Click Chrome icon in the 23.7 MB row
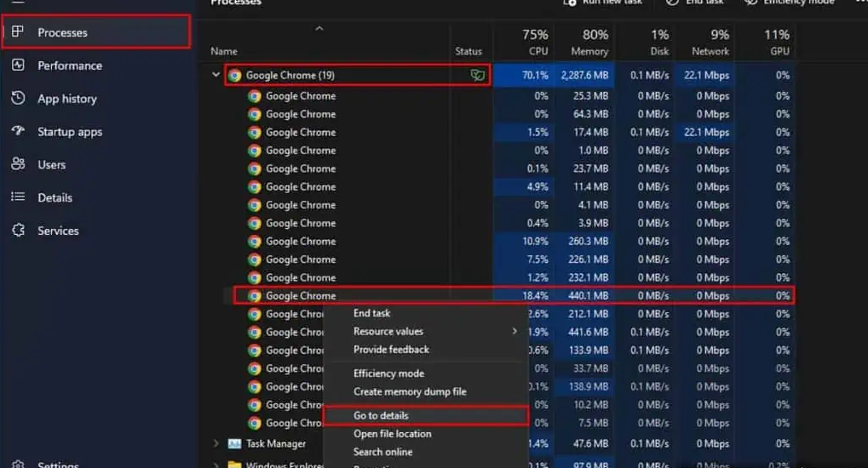 click(254, 168)
